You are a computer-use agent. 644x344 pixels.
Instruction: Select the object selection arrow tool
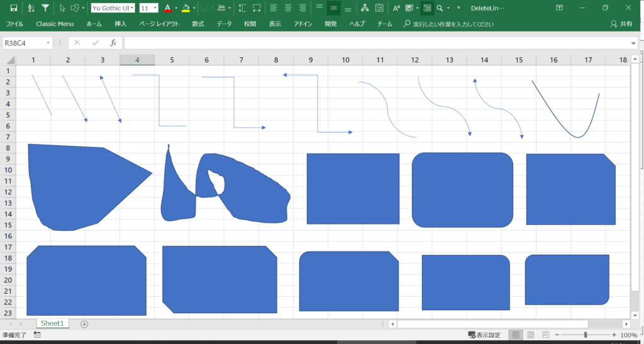(x=62, y=8)
